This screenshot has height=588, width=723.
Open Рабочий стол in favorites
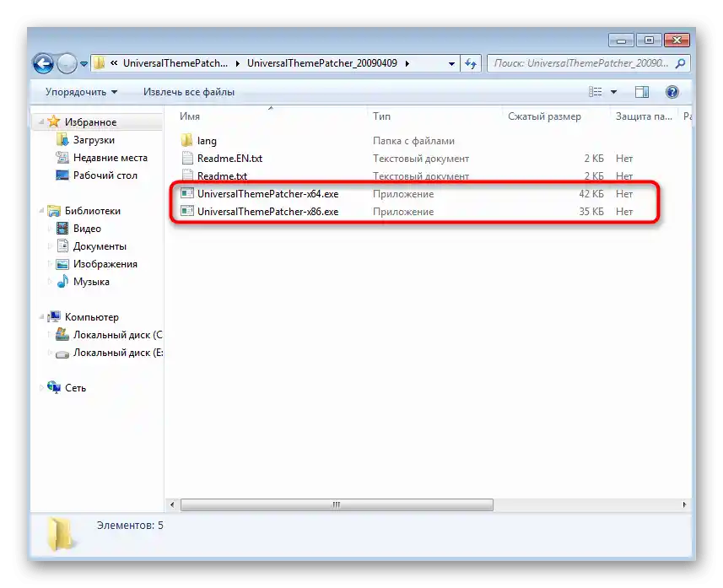(105, 175)
